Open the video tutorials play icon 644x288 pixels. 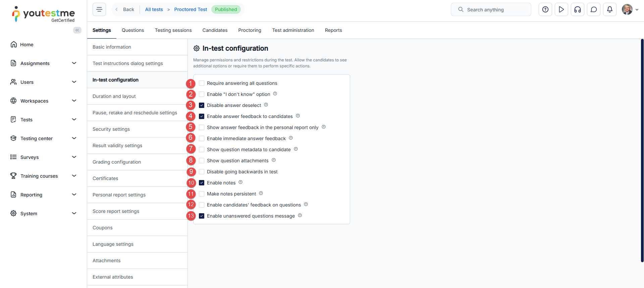[x=561, y=9]
